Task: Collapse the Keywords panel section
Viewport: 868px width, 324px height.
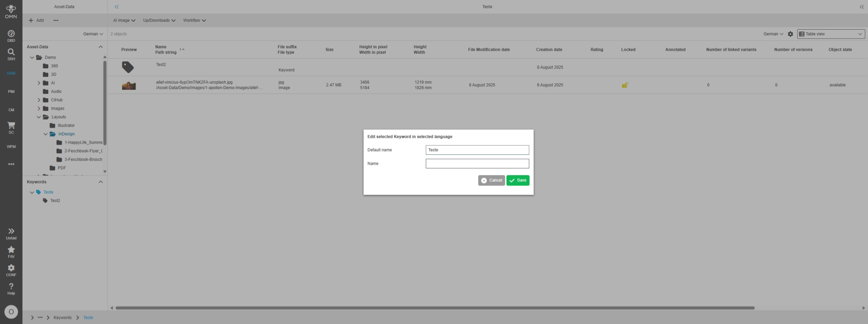Action: 100,182
